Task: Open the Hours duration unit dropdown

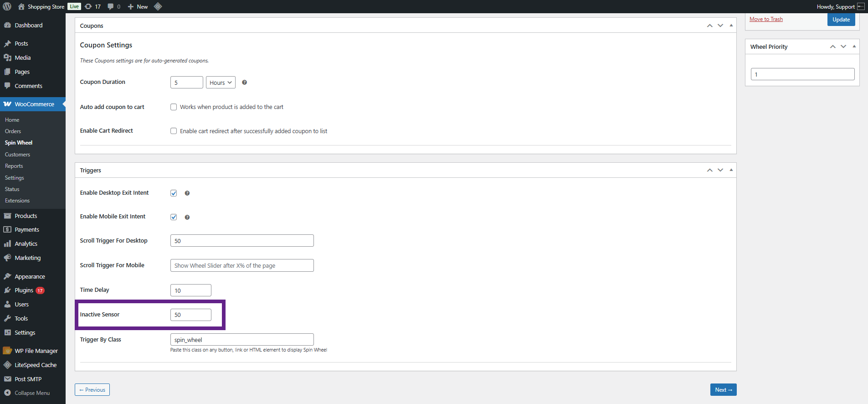Action: 221,83
